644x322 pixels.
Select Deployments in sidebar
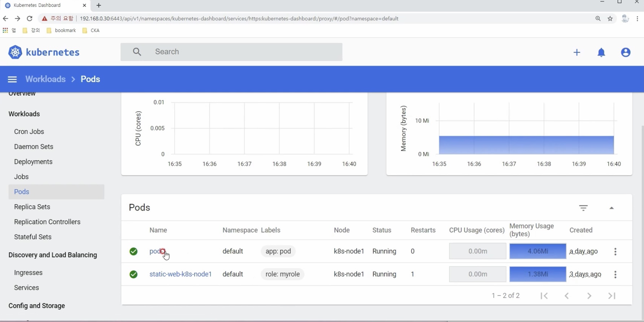point(33,162)
